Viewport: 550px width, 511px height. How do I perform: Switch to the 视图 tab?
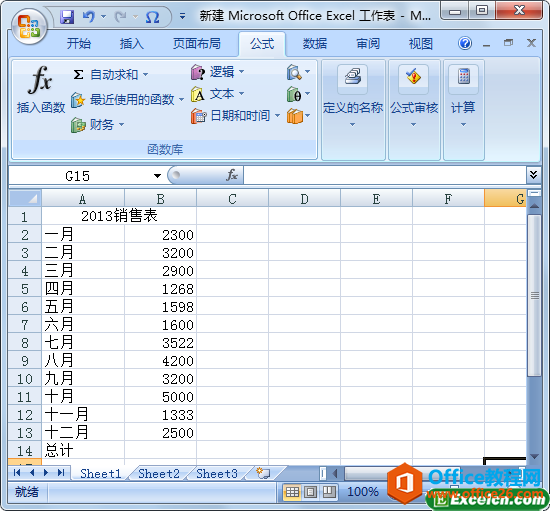tap(421, 44)
